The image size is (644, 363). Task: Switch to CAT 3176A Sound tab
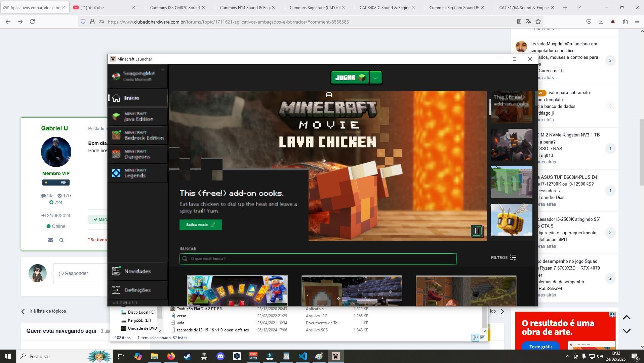coord(524,7)
